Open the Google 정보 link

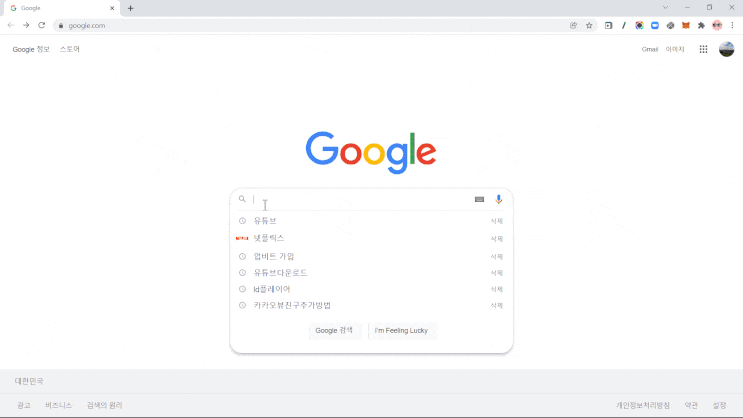pyautogui.click(x=31, y=49)
